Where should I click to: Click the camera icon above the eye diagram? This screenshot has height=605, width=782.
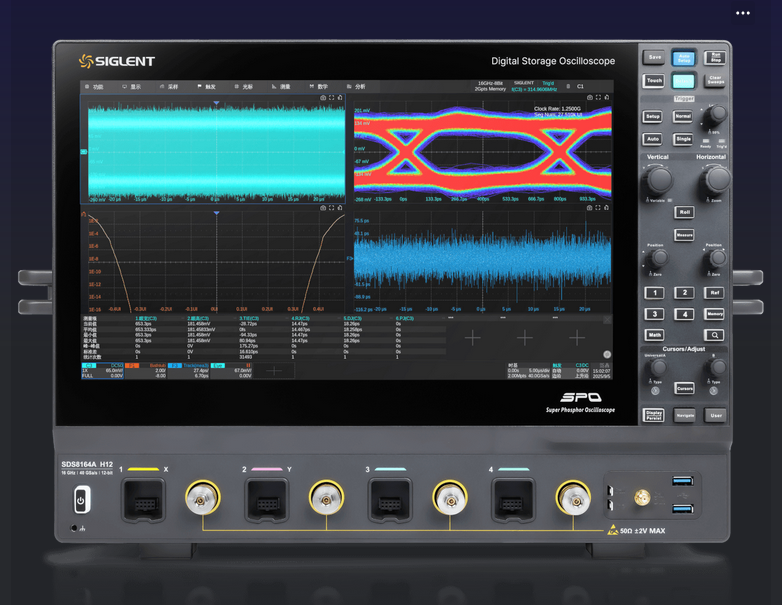pos(589,98)
